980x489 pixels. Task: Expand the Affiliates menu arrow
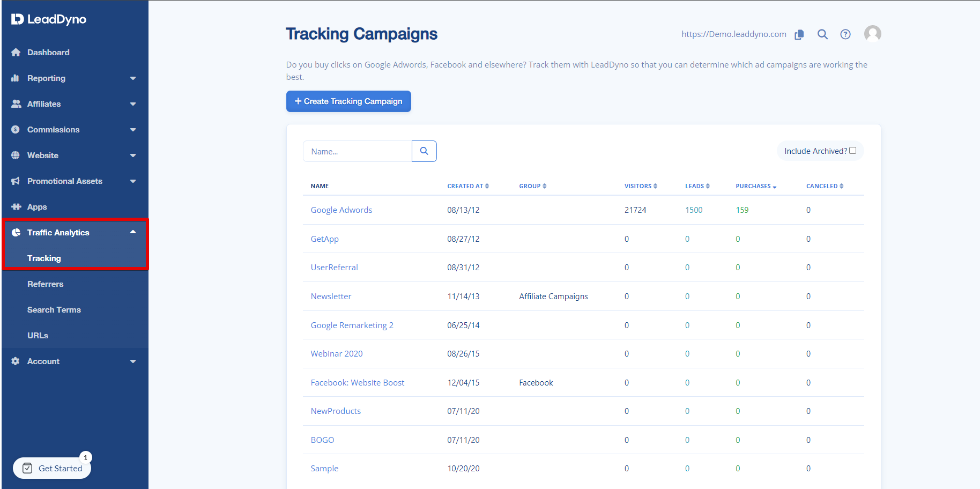[x=133, y=104]
